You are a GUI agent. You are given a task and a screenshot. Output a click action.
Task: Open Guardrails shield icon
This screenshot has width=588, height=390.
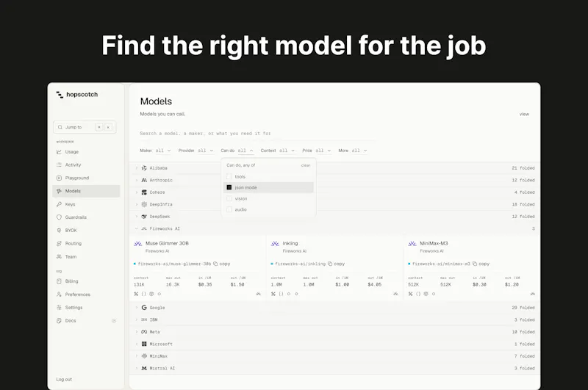tap(59, 217)
